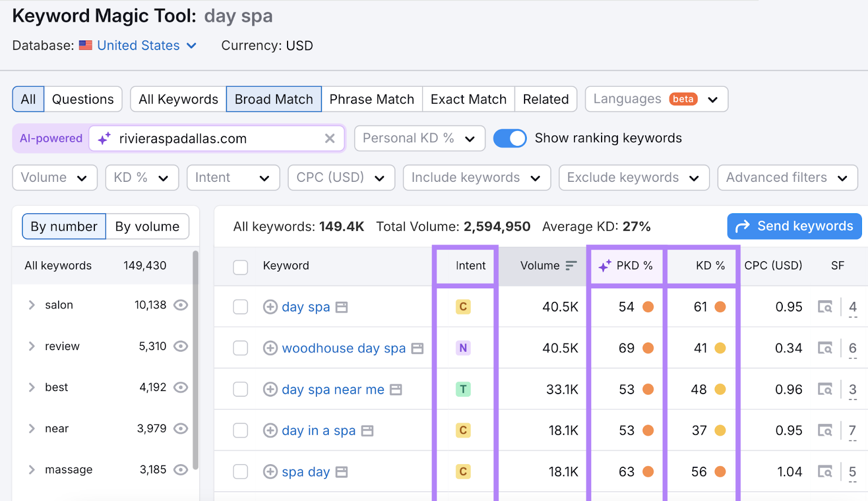Click the SF analysis icon on the 'spa day' row
Image resolution: width=868 pixels, height=501 pixels.
(825, 472)
